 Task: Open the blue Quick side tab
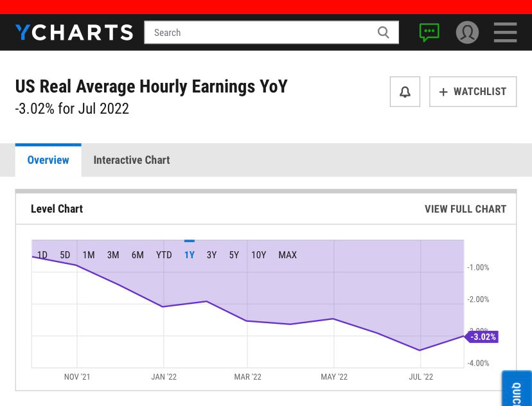517,391
